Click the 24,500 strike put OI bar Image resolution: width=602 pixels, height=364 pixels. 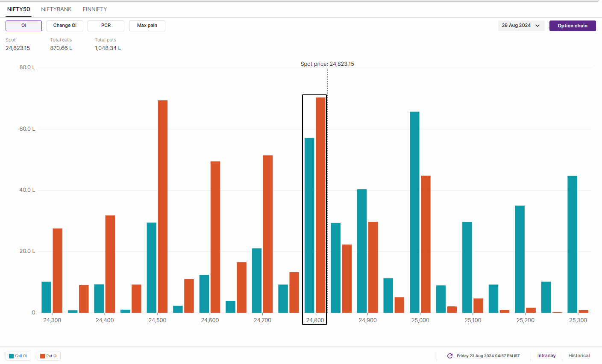click(x=163, y=206)
